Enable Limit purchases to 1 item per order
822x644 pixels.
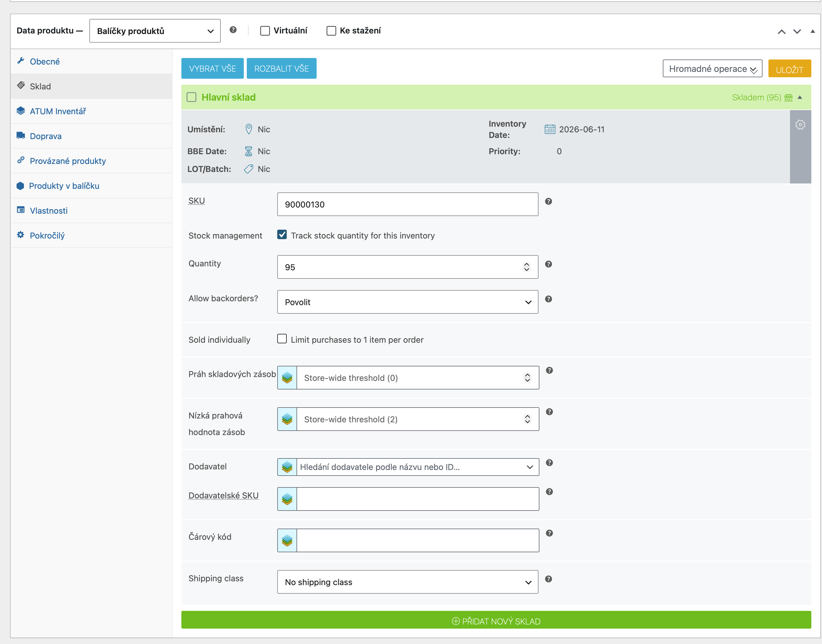click(x=282, y=339)
